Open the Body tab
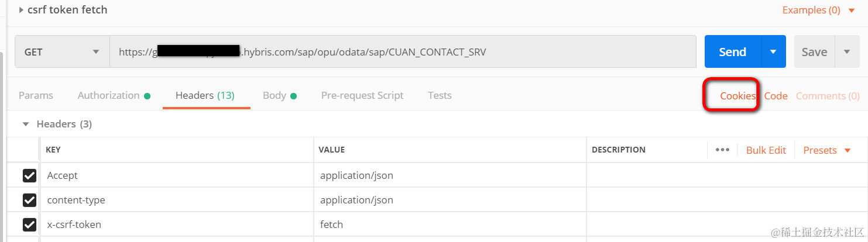868x242 pixels. pyautogui.click(x=275, y=95)
